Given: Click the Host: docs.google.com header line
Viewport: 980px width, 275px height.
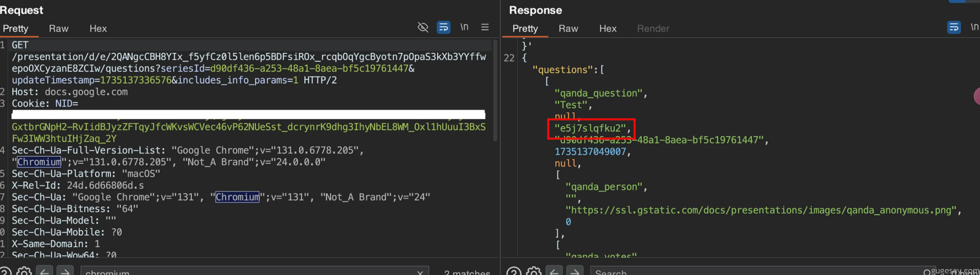Looking at the screenshot, I should coord(70,92).
